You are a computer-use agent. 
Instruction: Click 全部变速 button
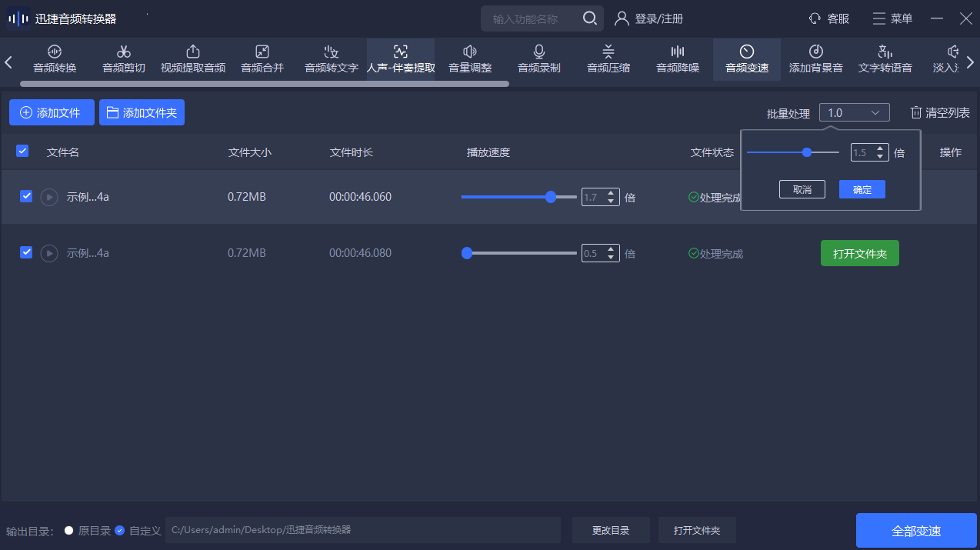(x=916, y=531)
